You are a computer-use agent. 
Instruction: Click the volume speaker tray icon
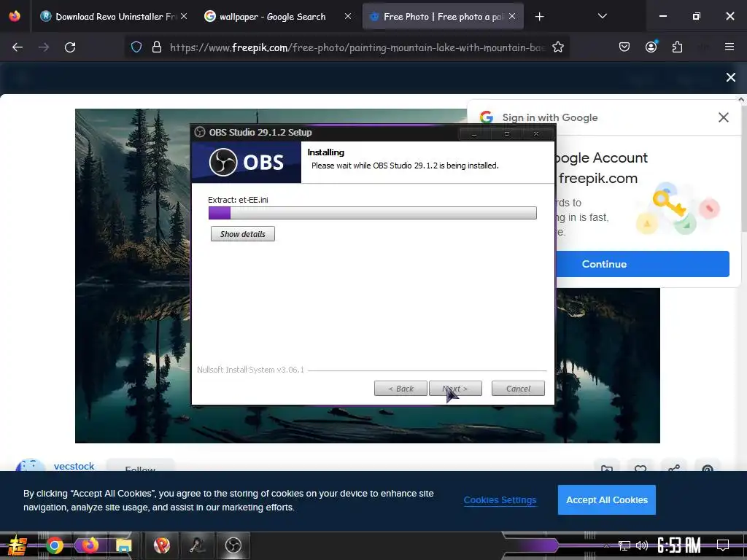642,545
